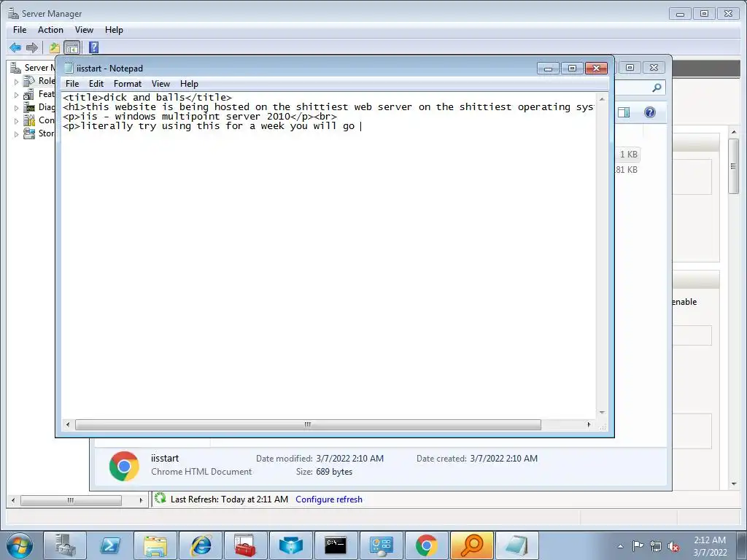Image resolution: width=747 pixels, height=560 pixels.
Task: Open the View menu in Server Manager
Action: click(x=84, y=29)
